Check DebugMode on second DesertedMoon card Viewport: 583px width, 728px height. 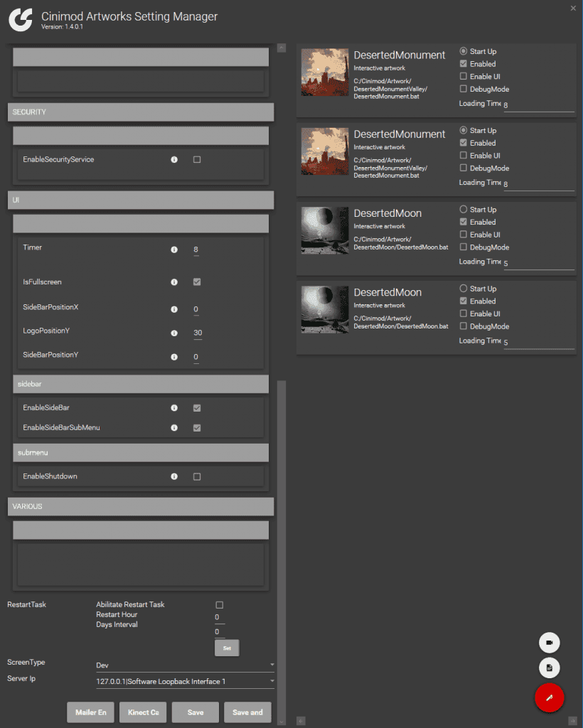tap(464, 326)
